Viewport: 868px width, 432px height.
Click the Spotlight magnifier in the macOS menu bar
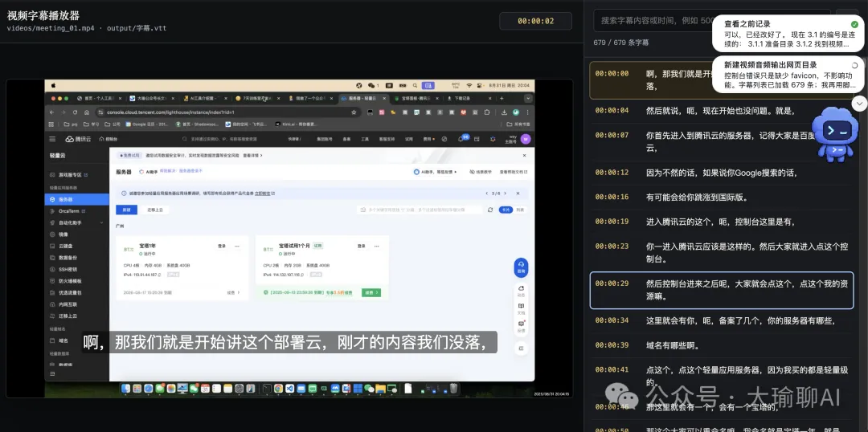coord(415,85)
